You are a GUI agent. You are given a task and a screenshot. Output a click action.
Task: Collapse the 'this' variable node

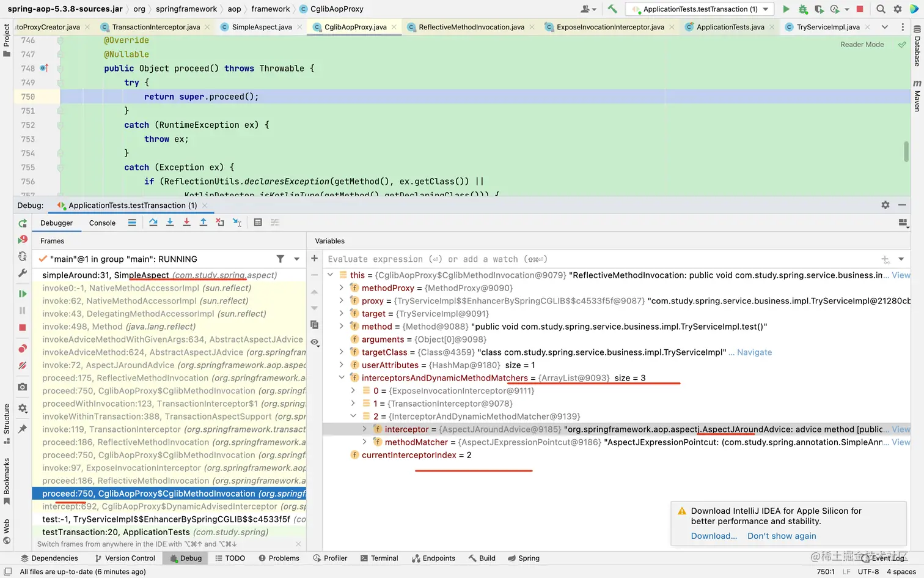click(331, 275)
